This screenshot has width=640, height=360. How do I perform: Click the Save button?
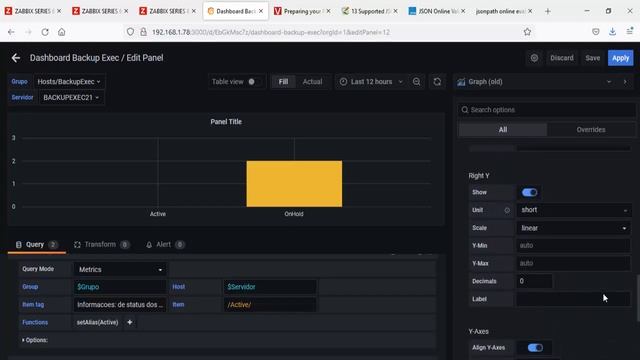593,58
